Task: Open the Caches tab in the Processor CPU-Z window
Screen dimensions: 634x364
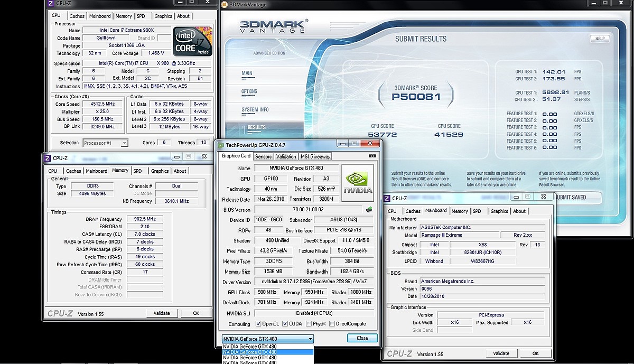Action: (77, 16)
